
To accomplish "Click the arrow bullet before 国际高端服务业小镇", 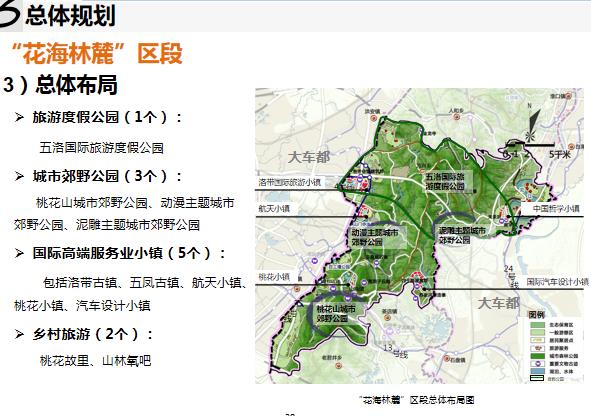I will [19, 253].
